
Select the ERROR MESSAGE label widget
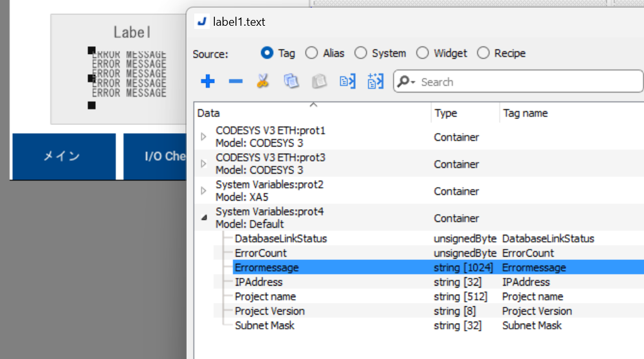click(x=129, y=74)
